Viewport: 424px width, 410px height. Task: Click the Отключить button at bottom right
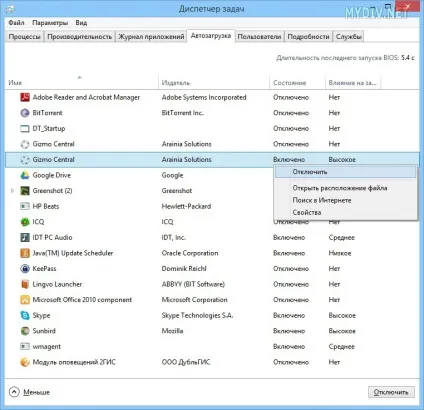tap(391, 392)
